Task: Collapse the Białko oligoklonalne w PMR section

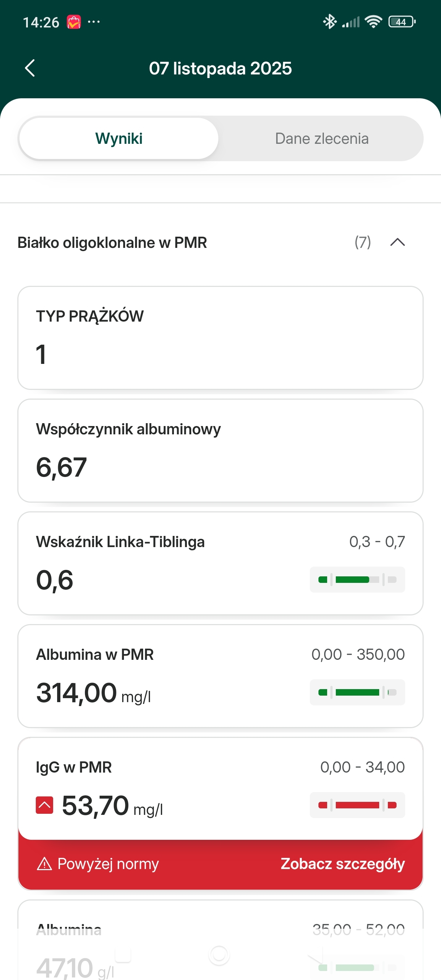Action: point(397,242)
